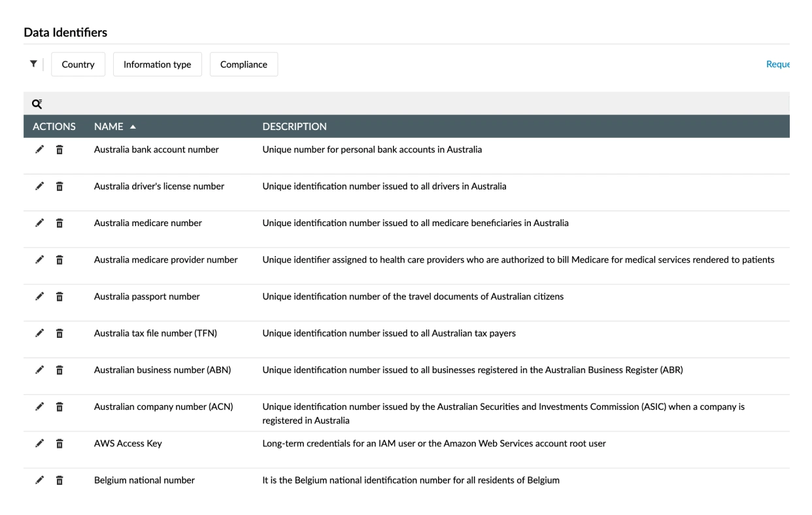Open the Country filter
The height and width of the screenshot is (515, 812).
coord(78,65)
